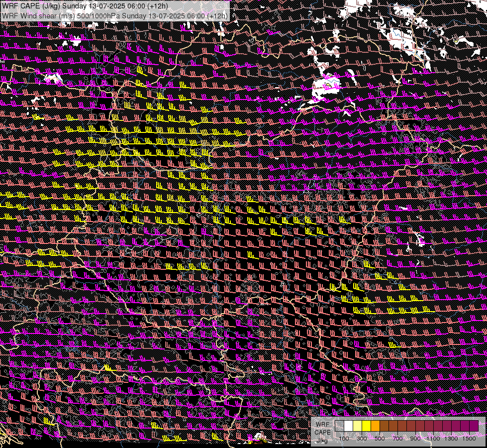Select the last purple legend swatch after 1500
Viewport: 487px width, 448px height.
[x=474, y=426]
